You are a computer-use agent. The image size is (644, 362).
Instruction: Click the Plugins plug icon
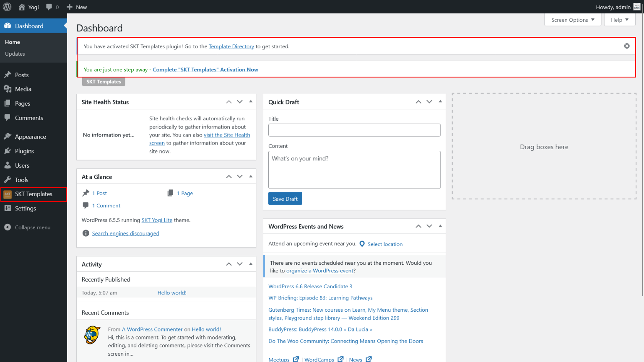[8, 151]
